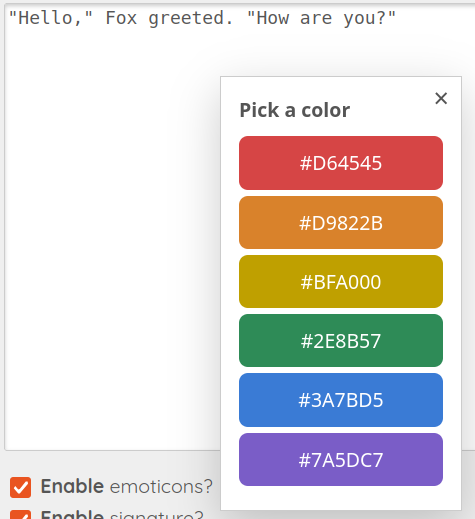Uncheck the Enable emoticons checkbox

point(20,487)
